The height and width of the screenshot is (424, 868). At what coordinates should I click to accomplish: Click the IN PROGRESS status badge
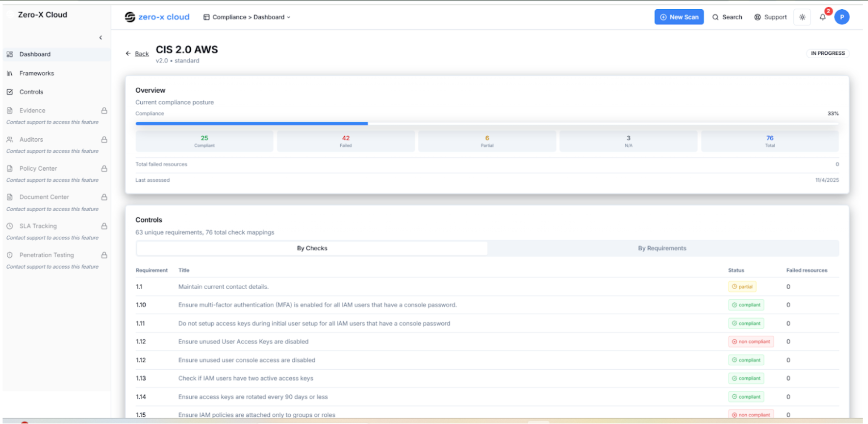[828, 53]
